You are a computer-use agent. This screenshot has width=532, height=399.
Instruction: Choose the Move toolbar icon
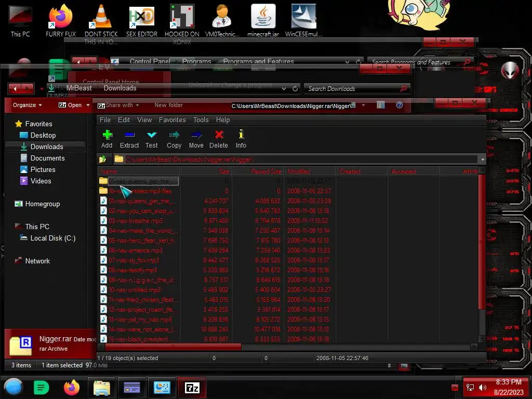(x=196, y=139)
